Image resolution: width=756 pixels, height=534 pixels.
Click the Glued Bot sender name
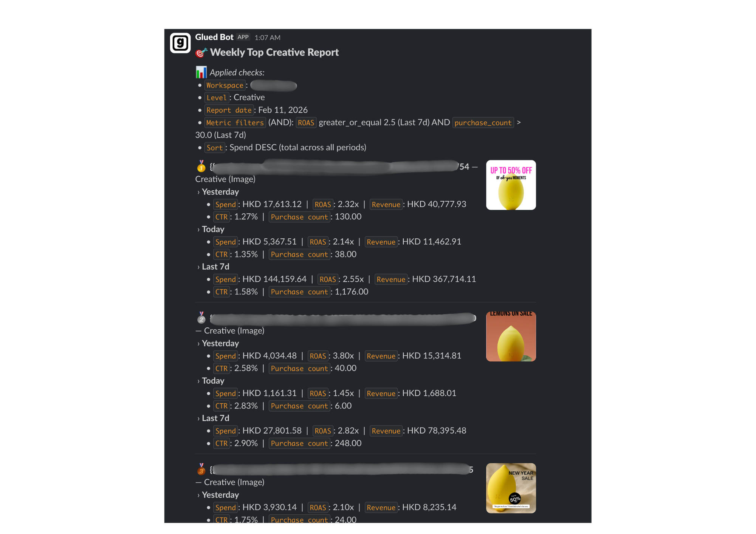(x=214, y=37)
